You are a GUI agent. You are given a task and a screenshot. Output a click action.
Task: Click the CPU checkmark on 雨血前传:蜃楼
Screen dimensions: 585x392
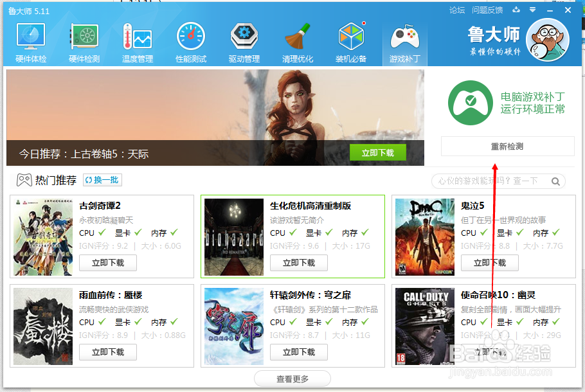point(102,321)
